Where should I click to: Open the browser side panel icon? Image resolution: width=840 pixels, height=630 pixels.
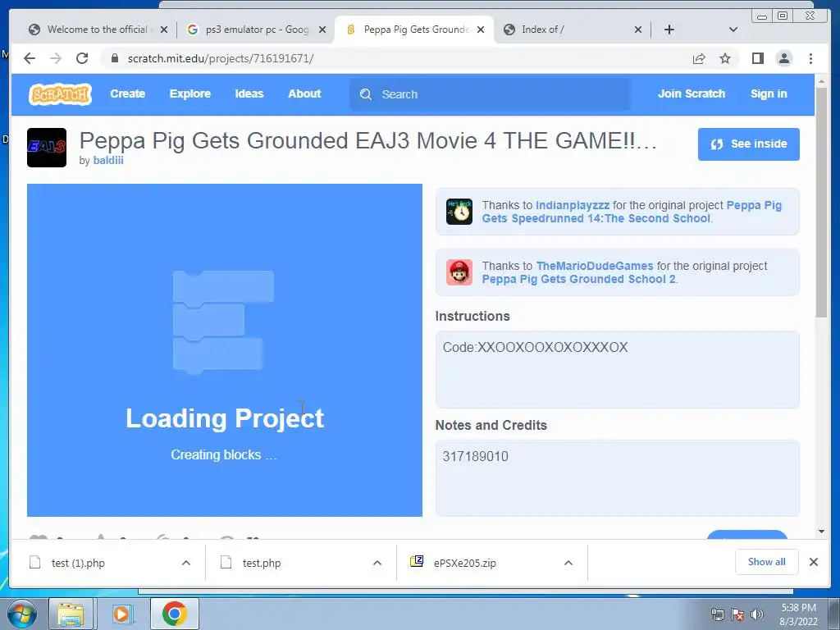point(757,58)
